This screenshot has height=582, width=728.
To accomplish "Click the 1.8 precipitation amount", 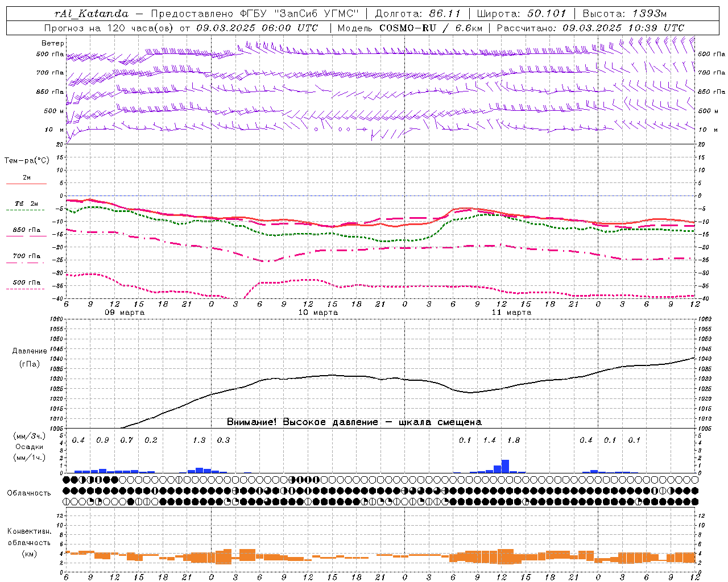I will tap(513, 440).
